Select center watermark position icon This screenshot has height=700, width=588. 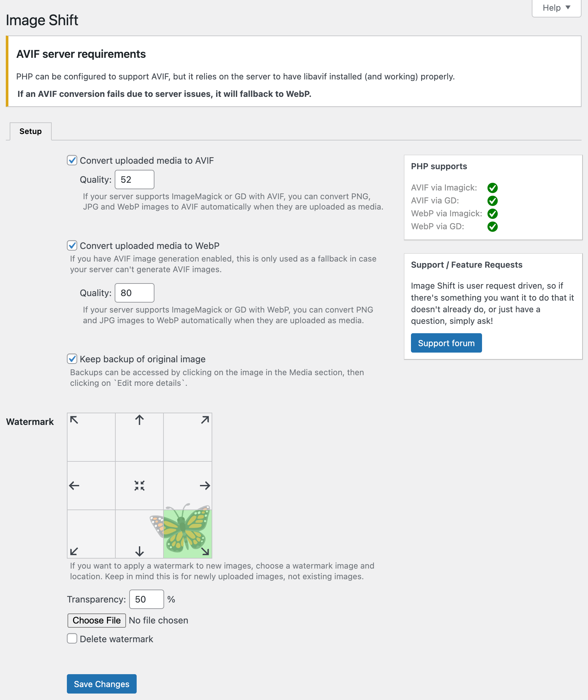[140, 486]
